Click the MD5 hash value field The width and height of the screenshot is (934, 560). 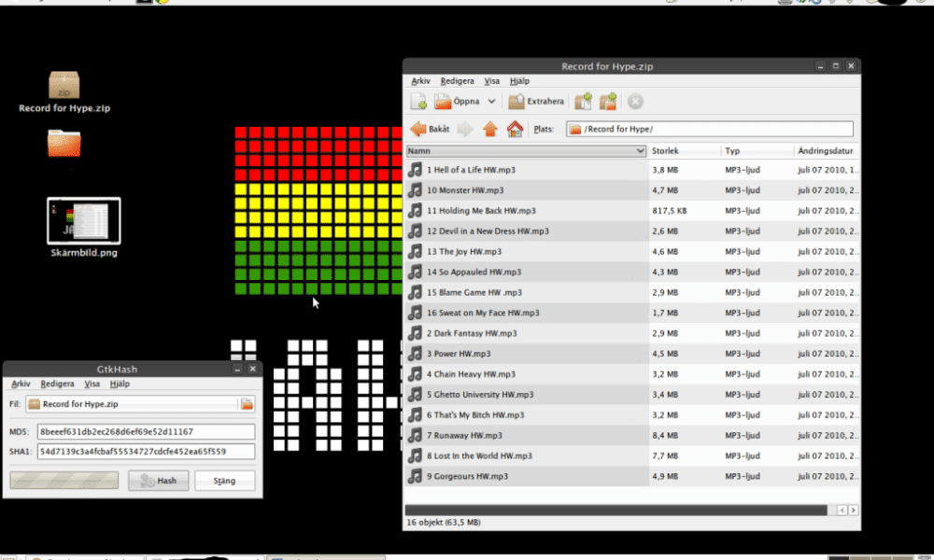(x=145, y=432)
